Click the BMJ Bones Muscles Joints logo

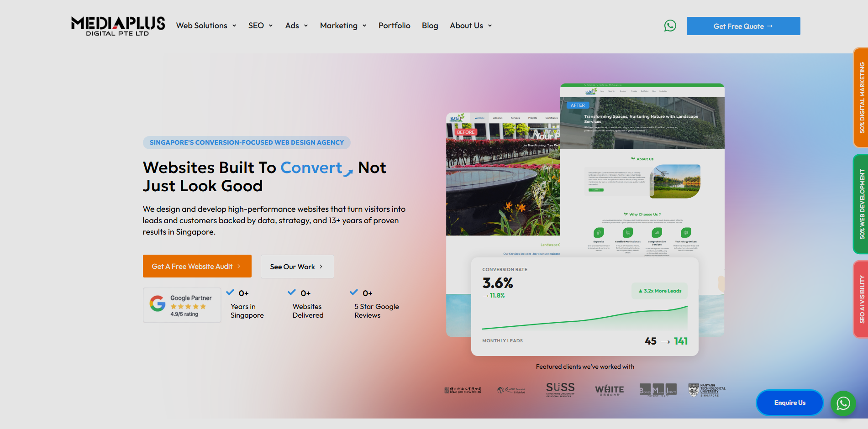point(658,390)
